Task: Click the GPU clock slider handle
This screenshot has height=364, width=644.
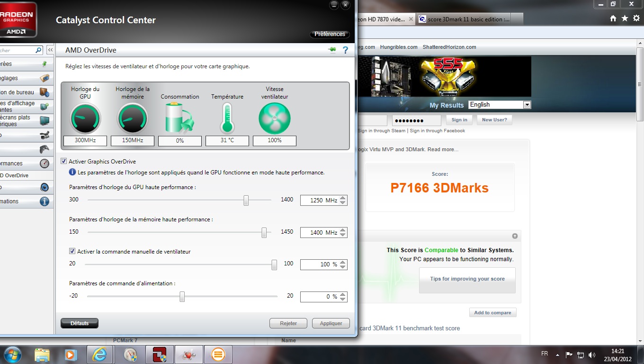Action: pos(246,200)
